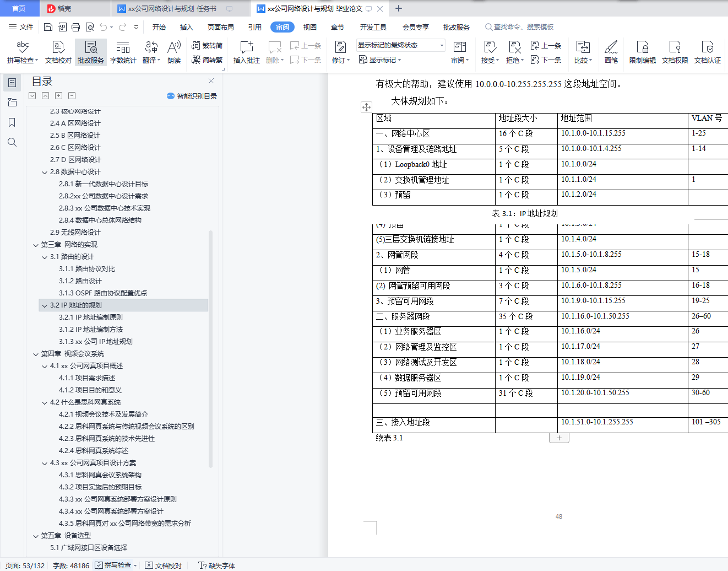Image resolution: width=728 pixels, height=571 pixels.
Task: Click the outline panel vertical scrollbar
Action: tap(210, 349)
